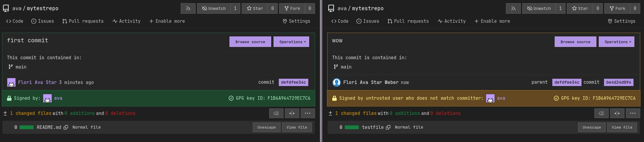This screenshot has width=644, height=142.
Task: Expand Operations dropdown for 'first commit'
Action: coord(291,42)
